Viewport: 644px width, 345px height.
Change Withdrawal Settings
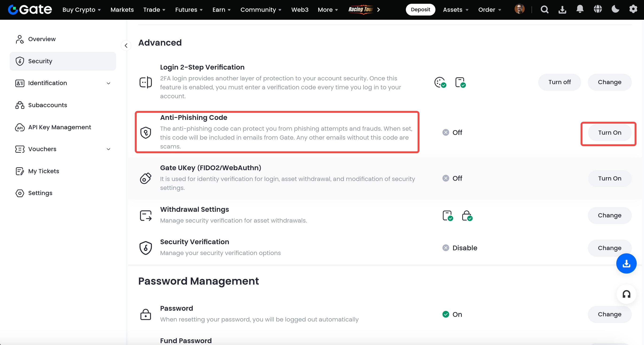609,216
